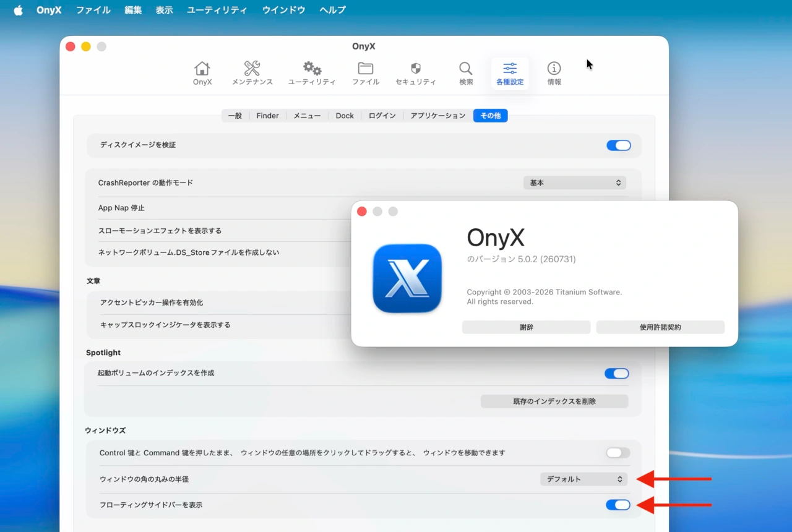Click the App Nap 停止 label

point(121,208)
